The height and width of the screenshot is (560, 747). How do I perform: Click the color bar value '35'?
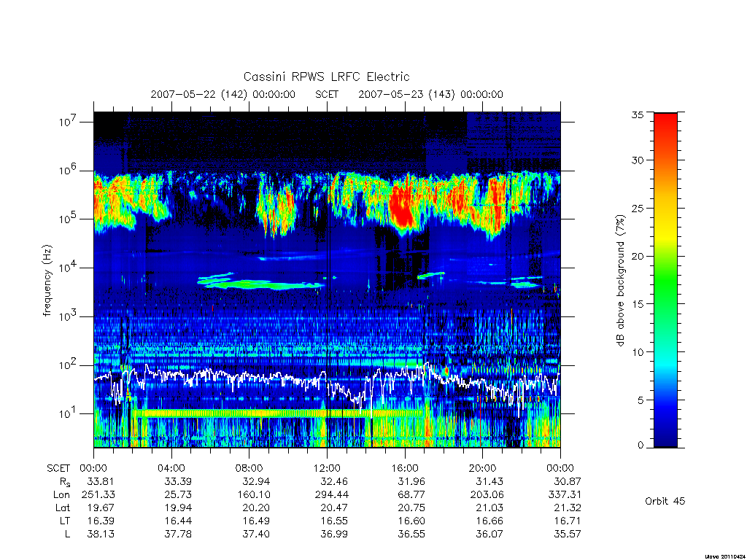point(638,114)
